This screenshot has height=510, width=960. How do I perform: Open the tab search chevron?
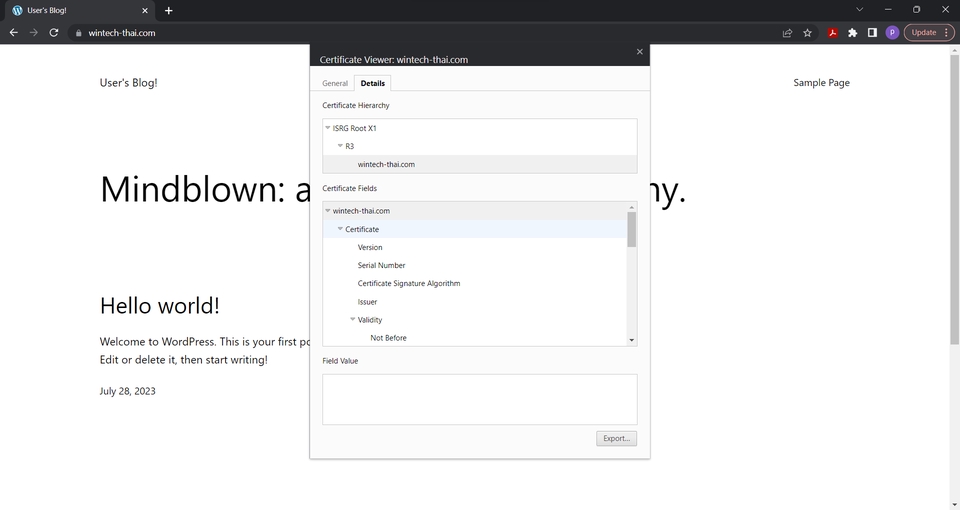(860, 10)
